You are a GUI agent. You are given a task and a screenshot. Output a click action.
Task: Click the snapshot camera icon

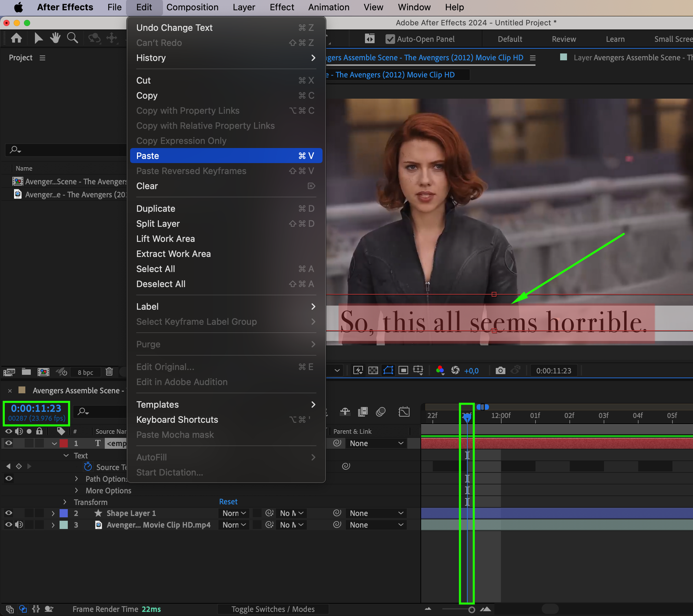pyautogui.click(x=500, y=370)
